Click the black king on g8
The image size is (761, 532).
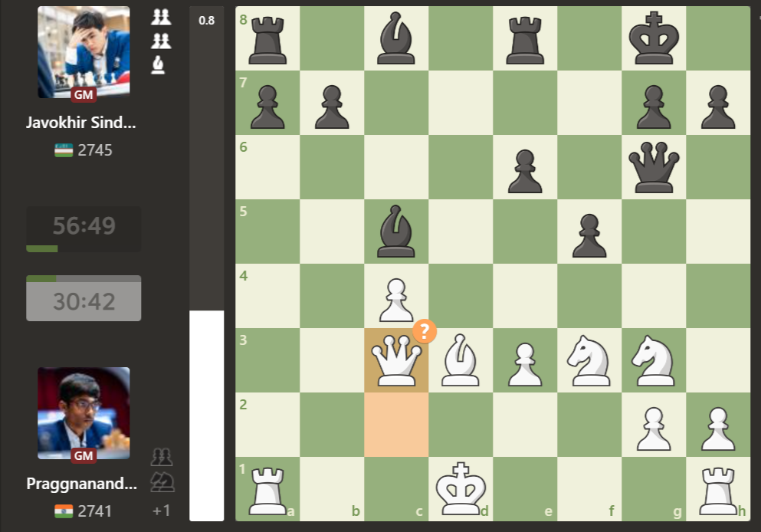coord(654,37)
